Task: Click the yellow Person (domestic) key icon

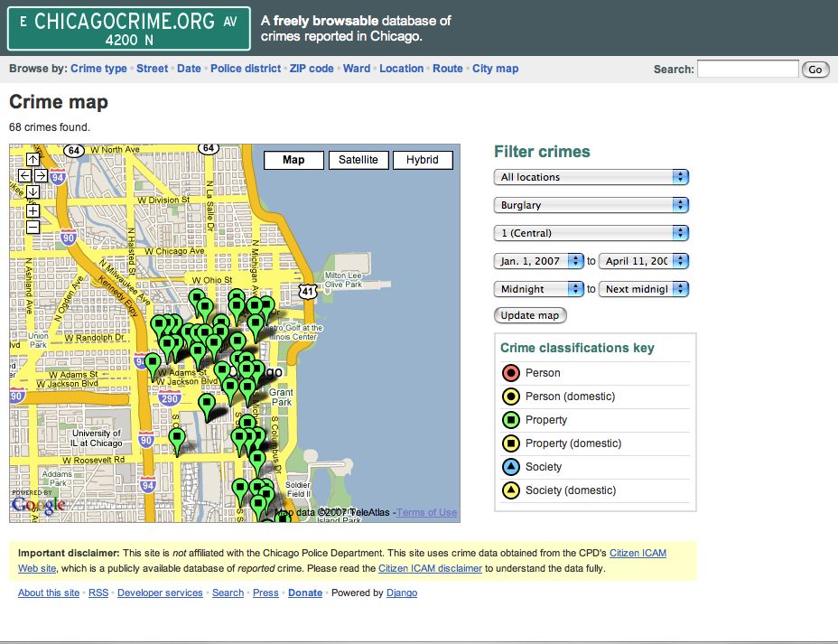Action: click(x=511, y=397)
